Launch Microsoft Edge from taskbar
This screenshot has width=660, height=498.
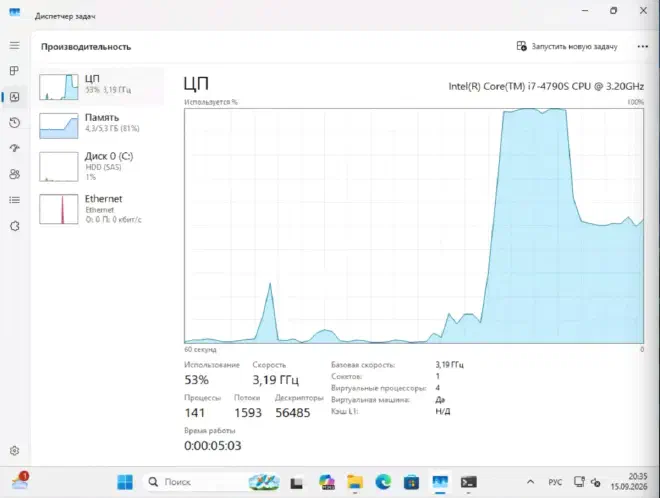(383, 482)
